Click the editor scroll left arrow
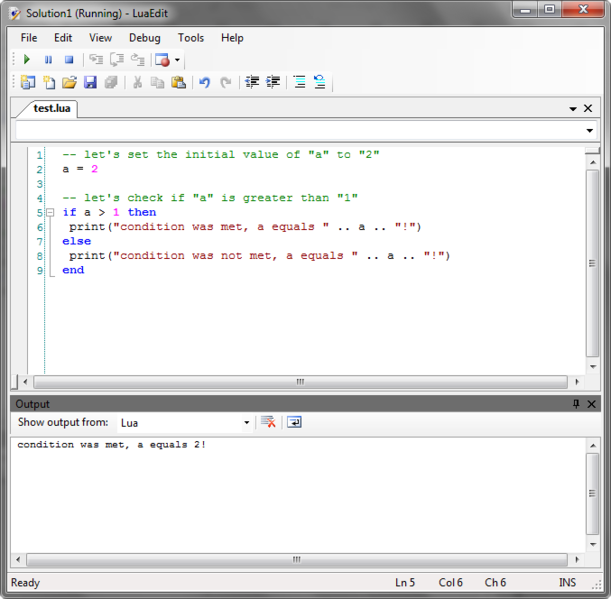The image size is (611, 599). click(x=25, y=382)
